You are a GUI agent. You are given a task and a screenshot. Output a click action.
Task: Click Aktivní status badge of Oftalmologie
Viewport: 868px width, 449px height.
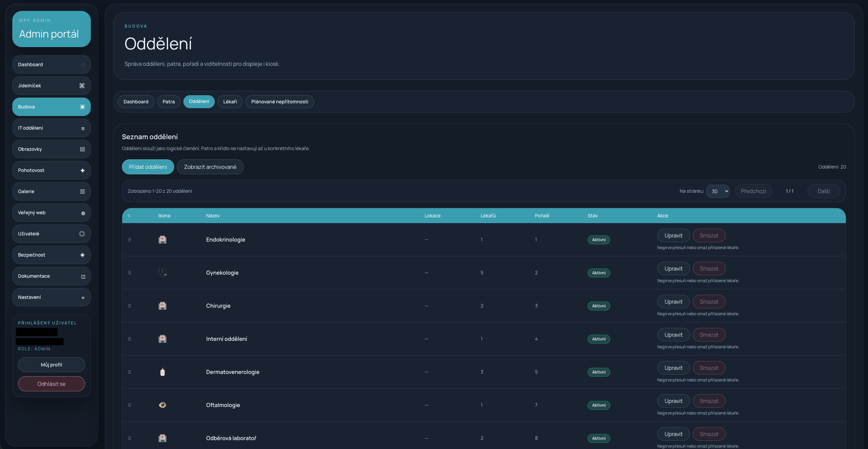pyautogui.click(x=599, y=405)
